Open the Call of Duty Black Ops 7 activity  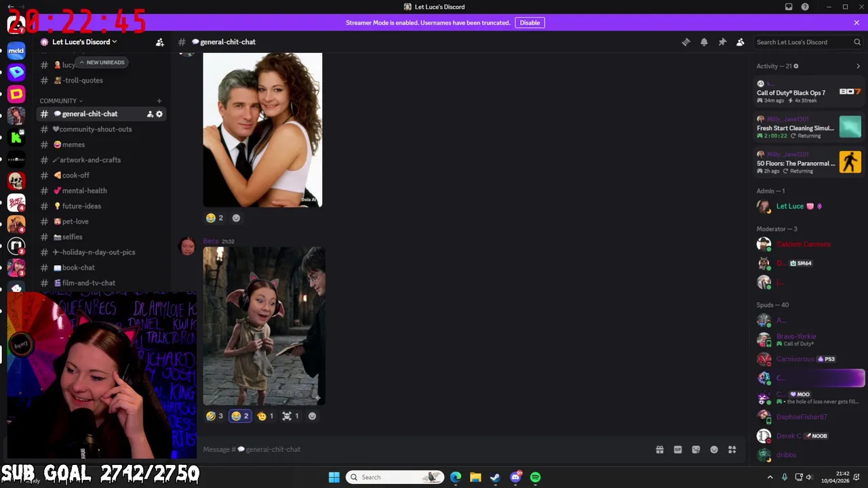tap(809, 92)
